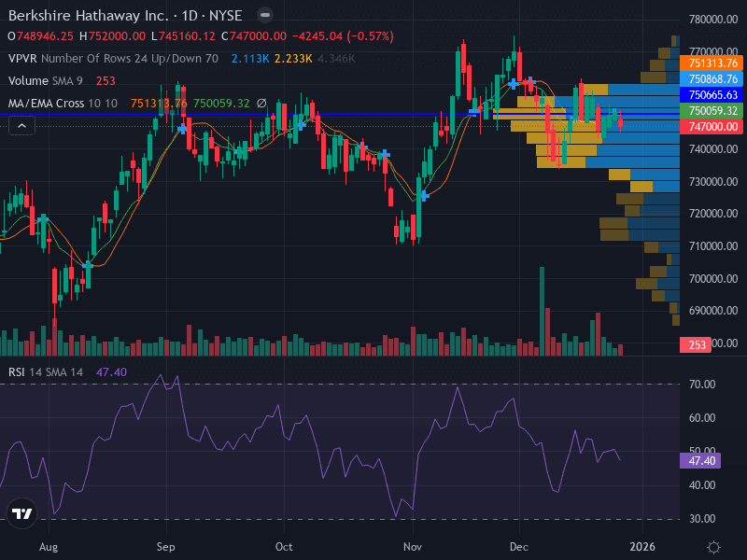Click the RSI 14 SMA 14 label

click(46, 371)
